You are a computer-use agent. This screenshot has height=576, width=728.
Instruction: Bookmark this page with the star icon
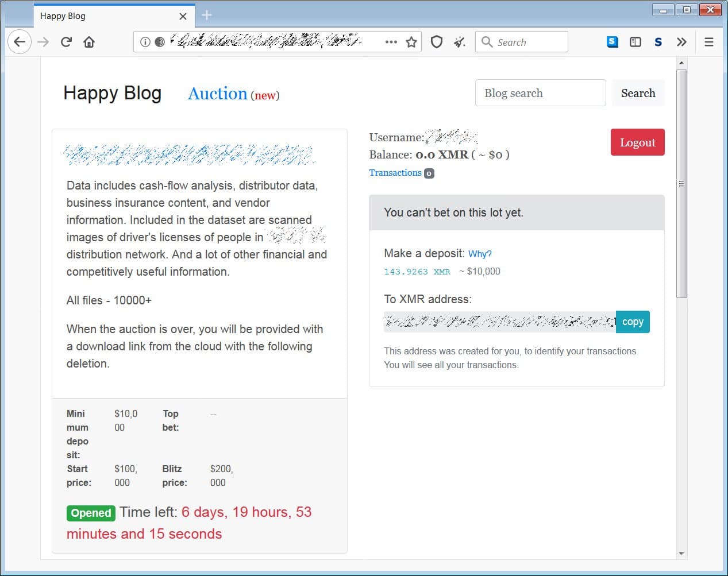[x=411, y=42]
